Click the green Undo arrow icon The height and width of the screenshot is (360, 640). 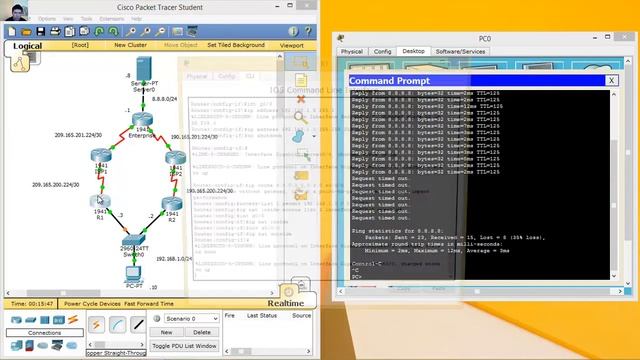(99, 31)
